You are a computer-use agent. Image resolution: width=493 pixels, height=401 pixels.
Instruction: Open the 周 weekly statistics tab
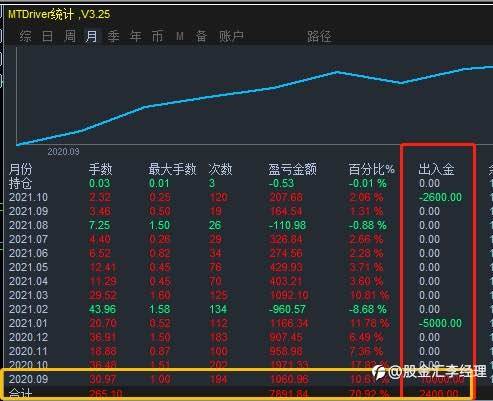coord(70,36)
